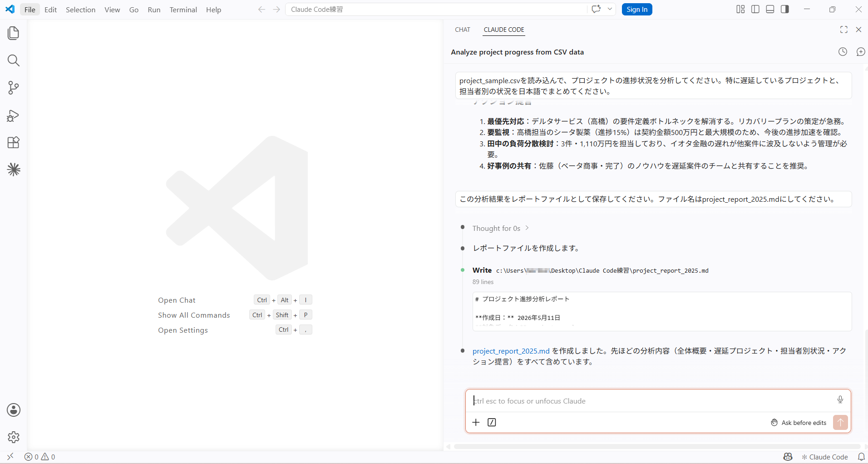Open remote window status bar icon

coord(10,457)
